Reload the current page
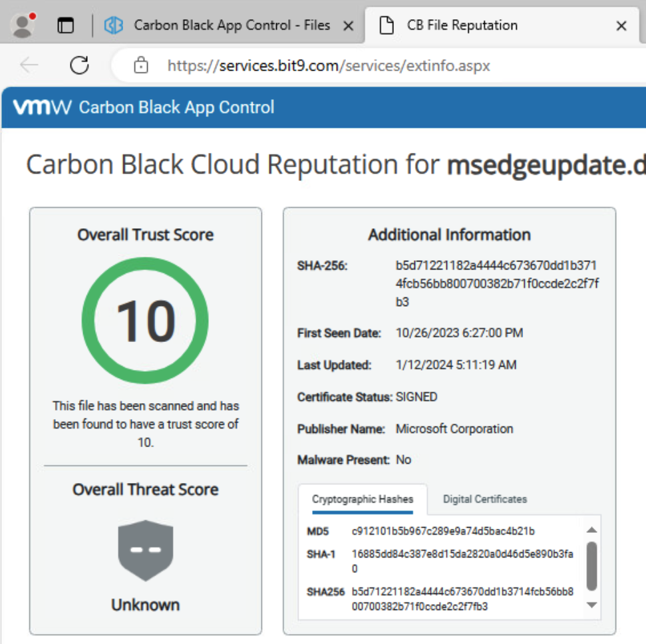Screen dimensions: 646x644 [x=80, y=65]
